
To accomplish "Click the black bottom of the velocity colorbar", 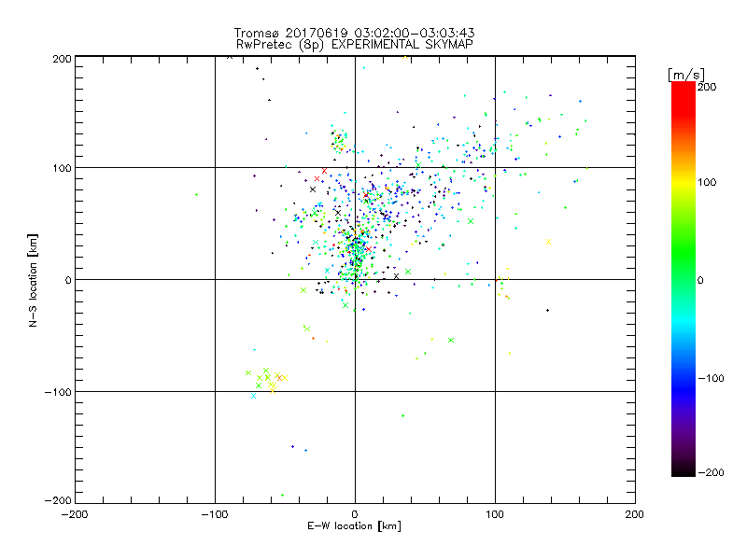I will click(684, 469).
